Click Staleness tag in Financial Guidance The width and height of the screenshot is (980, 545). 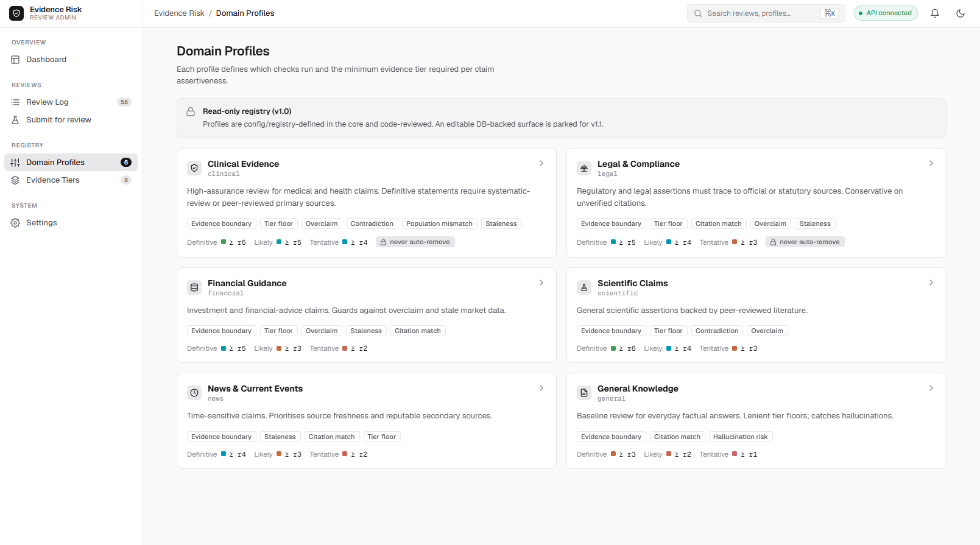coord(366,331)
